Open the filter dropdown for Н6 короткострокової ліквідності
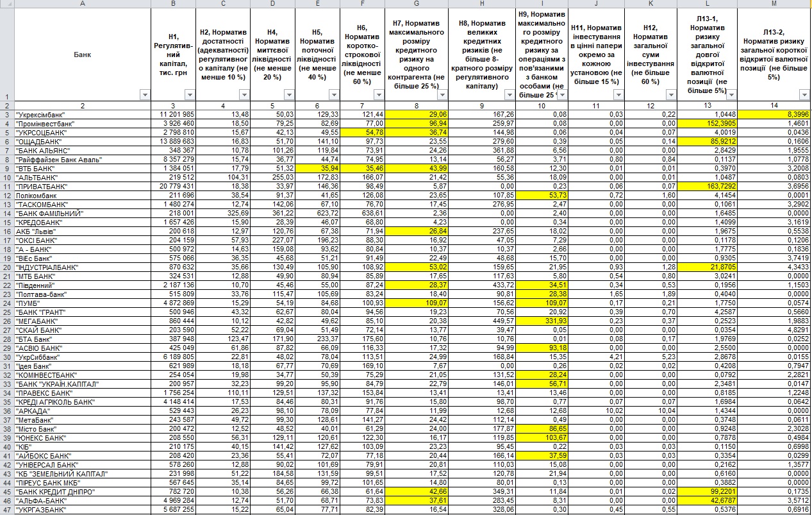The width and height of the screenshot is (812, 515). tap(379, 95)
